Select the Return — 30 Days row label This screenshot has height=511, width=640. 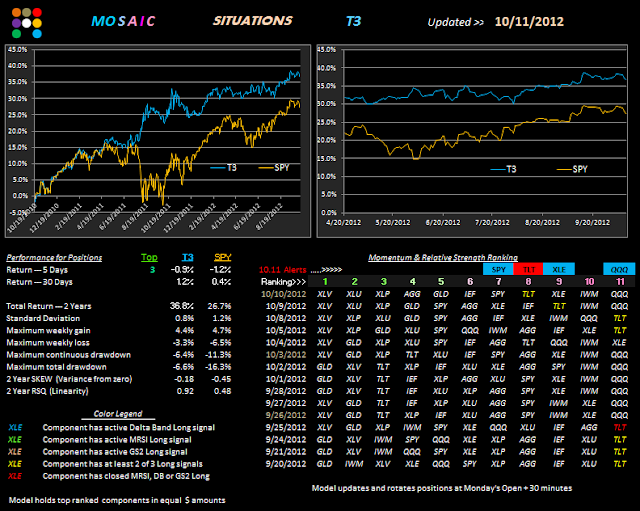[x=39, y=282]
